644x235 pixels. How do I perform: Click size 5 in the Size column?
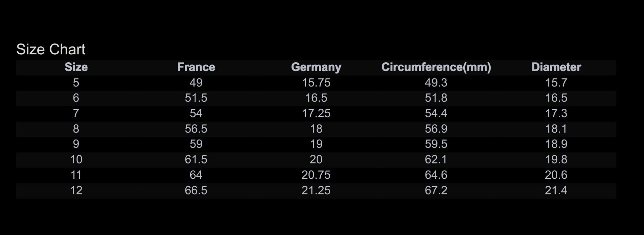click(x=76, y=83)
